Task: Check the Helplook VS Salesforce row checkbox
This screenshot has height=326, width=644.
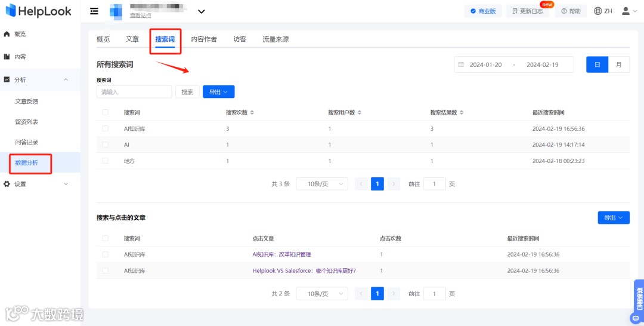Action: click(x=106, y=270)
